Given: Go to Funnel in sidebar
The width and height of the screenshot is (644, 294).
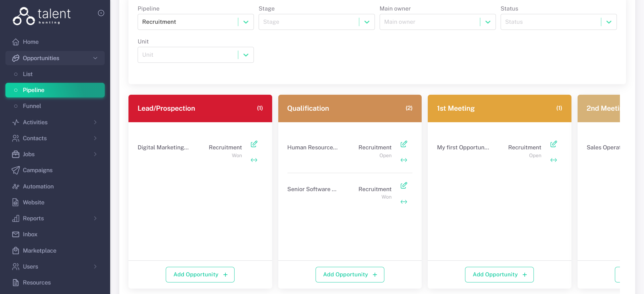Looking at the screenshot, I should click(32, 106).
